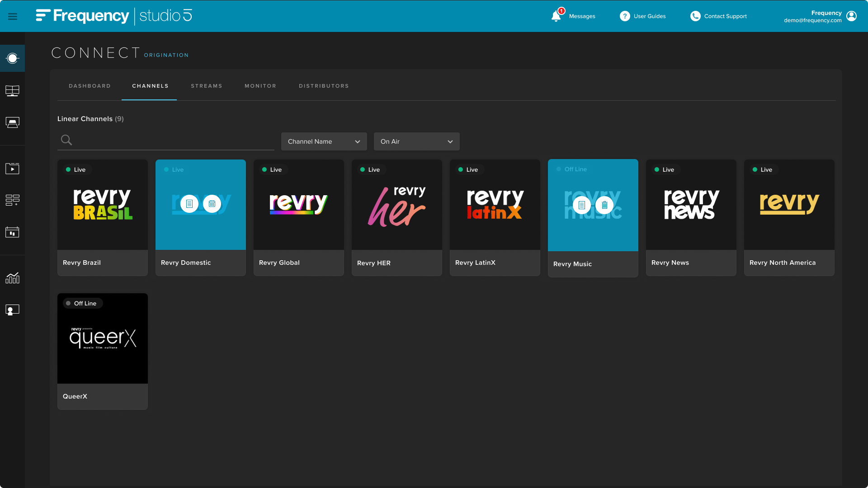868x488 pixels.
Task: Open the user profile avatar icon
Action: coord(851,16)
